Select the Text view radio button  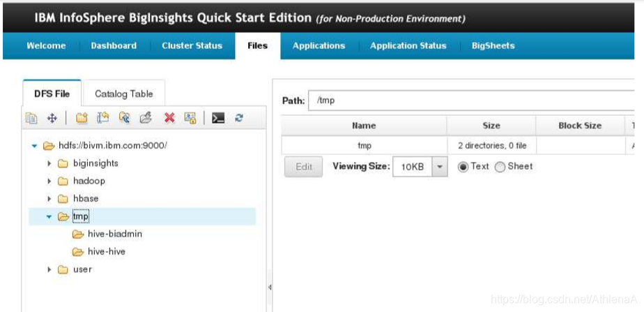click(x=463, y=167)
